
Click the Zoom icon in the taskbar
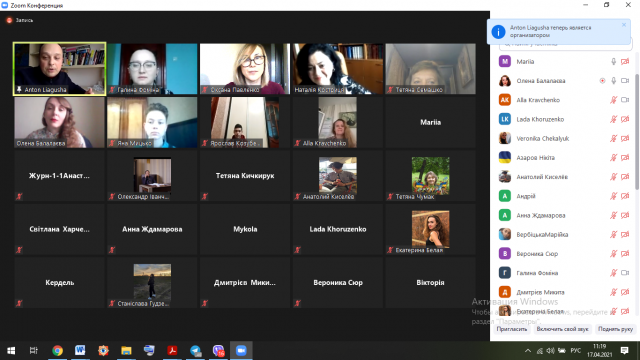pos(241,351)
